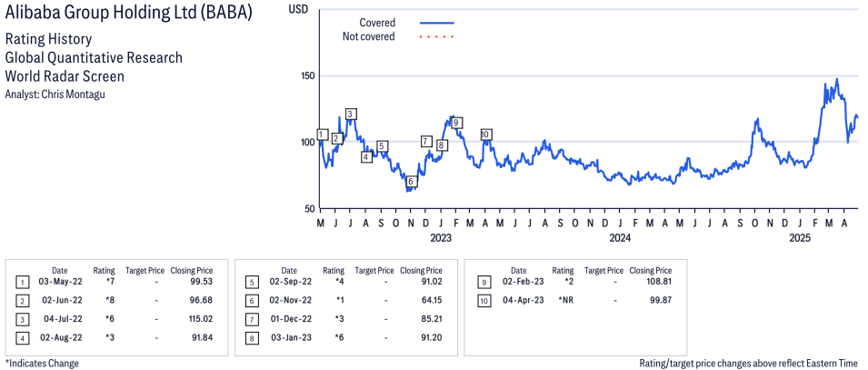Click the World Radar Screen heading
868x370 pixels.
point(65,76)
